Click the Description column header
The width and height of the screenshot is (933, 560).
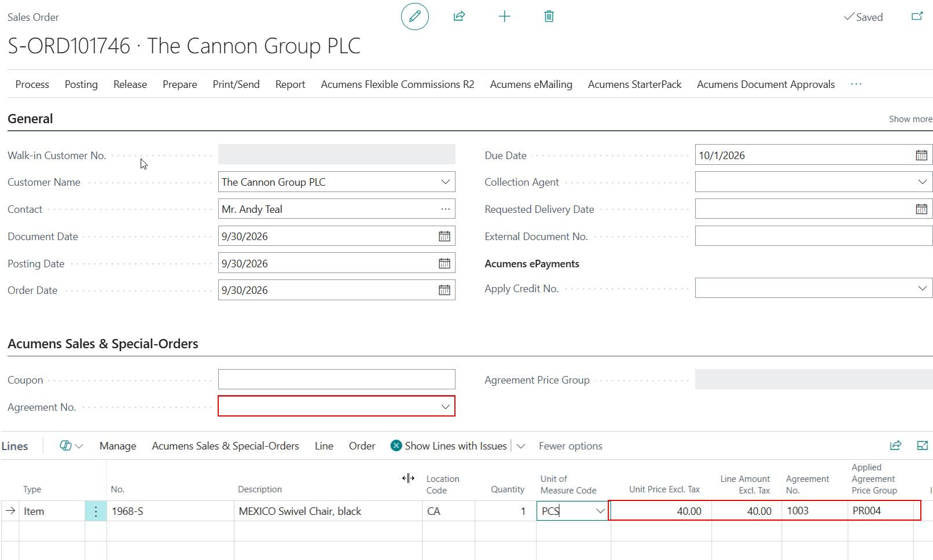click(260, 489)
